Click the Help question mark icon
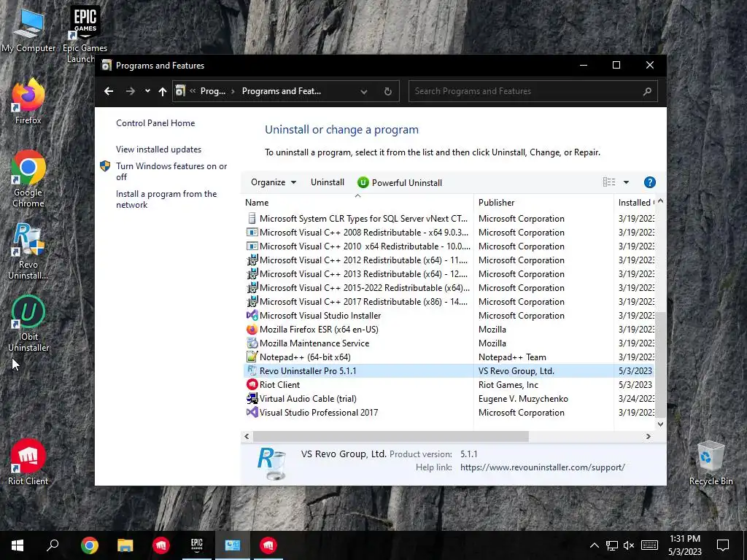 pos(649,182)
